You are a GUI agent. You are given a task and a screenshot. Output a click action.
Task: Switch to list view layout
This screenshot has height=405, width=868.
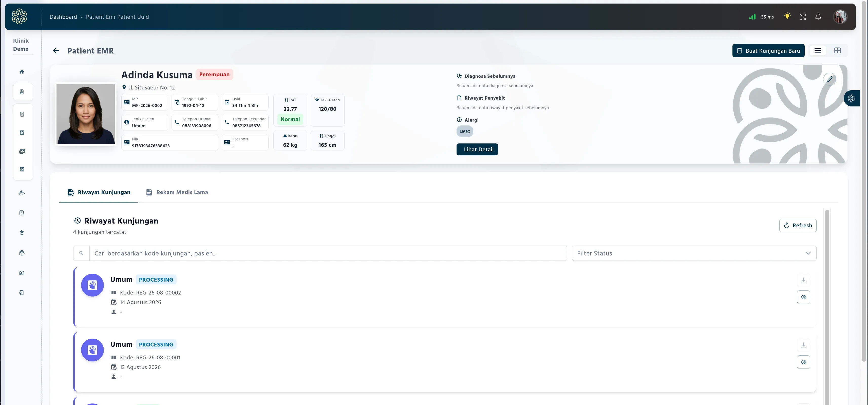pos(818,50)
